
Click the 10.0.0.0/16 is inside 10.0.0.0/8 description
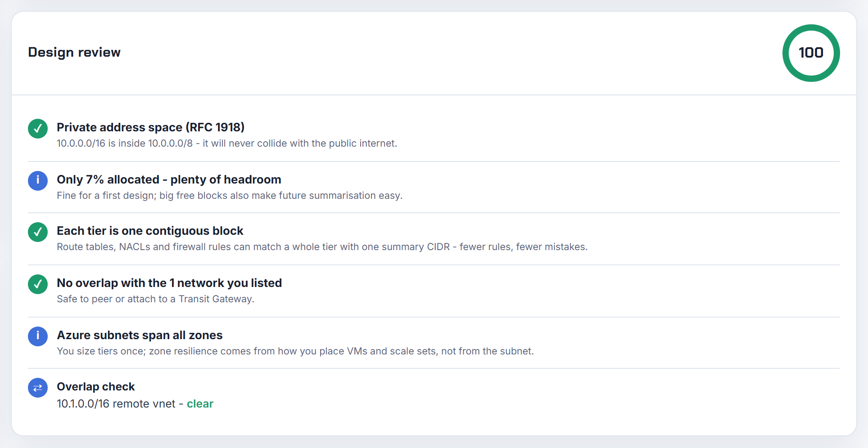(227, 143)
